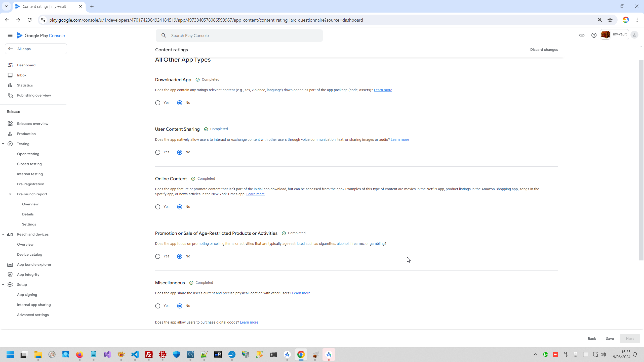Click the copy link icon in header
Viewport: 644px width, 362px height.
pos(582,35)
